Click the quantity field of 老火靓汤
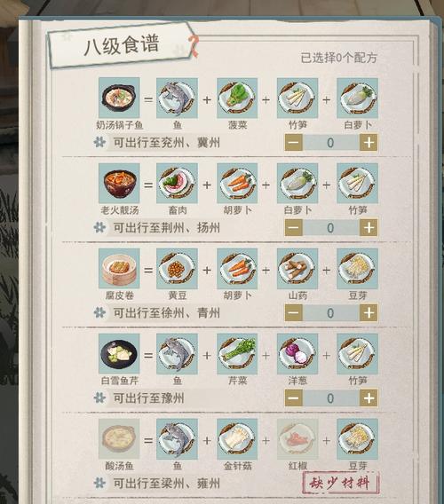 330,227
